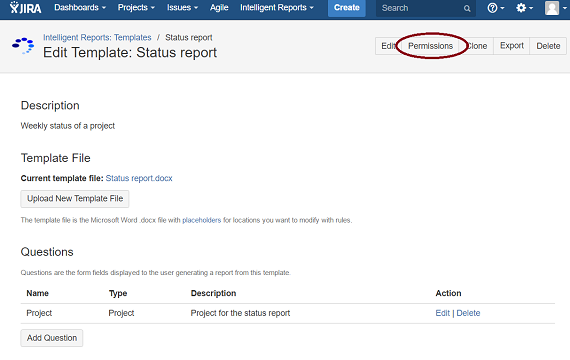Open the Help question mark menu
This screenshot has height=360, width=570.
(x=495, y=8)
